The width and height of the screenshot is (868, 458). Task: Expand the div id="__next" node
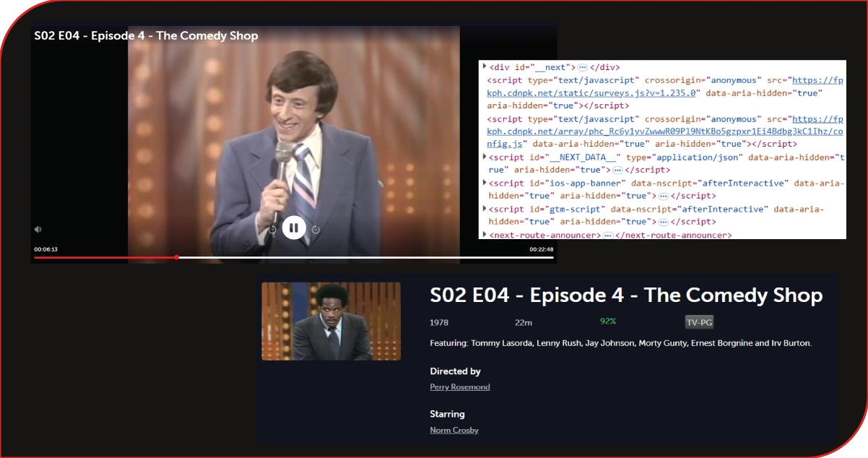click(x=485, y=66)
